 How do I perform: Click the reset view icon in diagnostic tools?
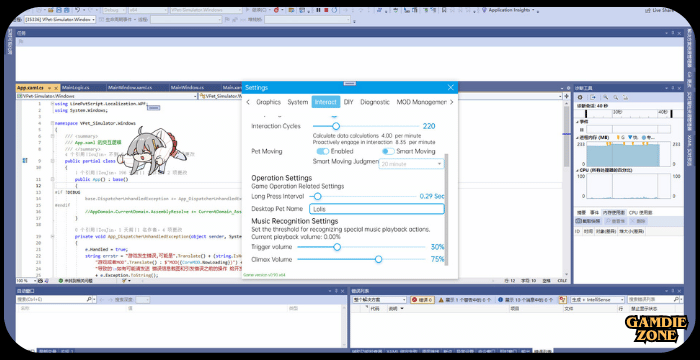625,97
